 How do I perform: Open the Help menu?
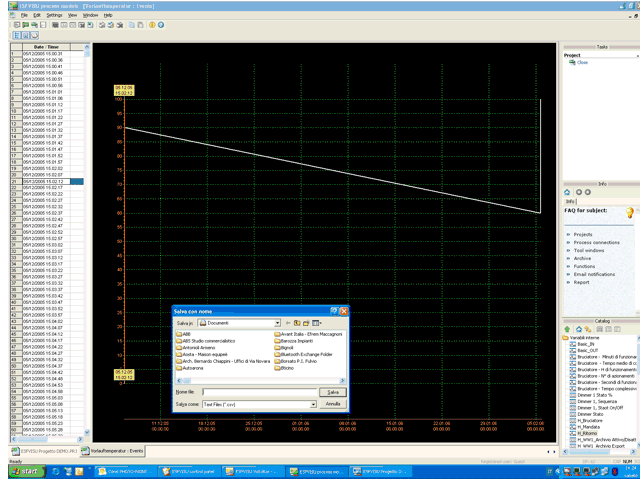point(108,15)
